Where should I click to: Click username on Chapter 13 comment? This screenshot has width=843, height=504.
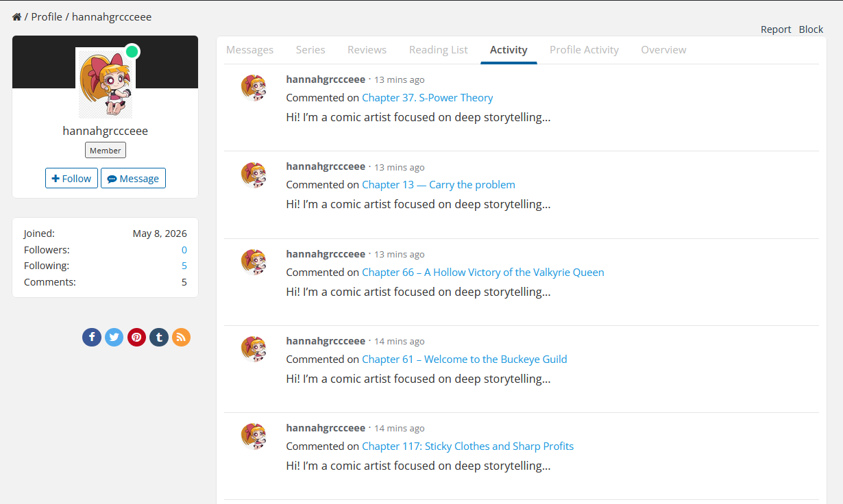[326, 166]
